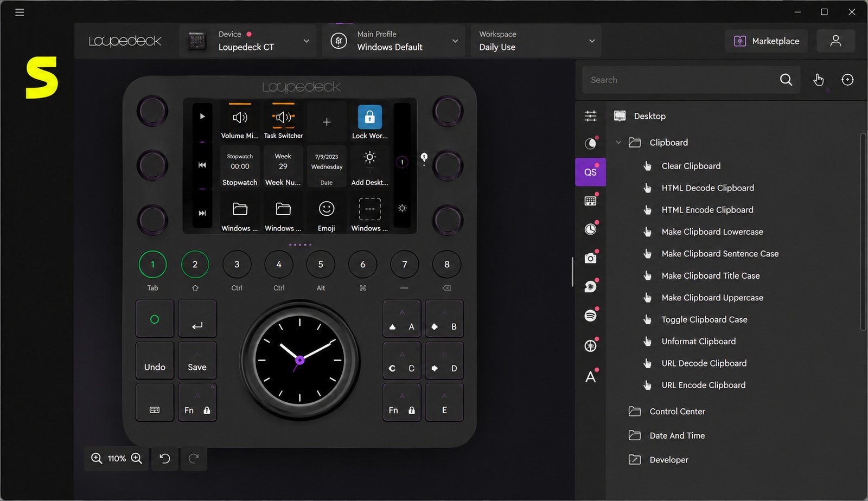This screenshot has width=868, height=501.
Task: Open the adjustments sliders sidebar icon
Action: (591, 115)
